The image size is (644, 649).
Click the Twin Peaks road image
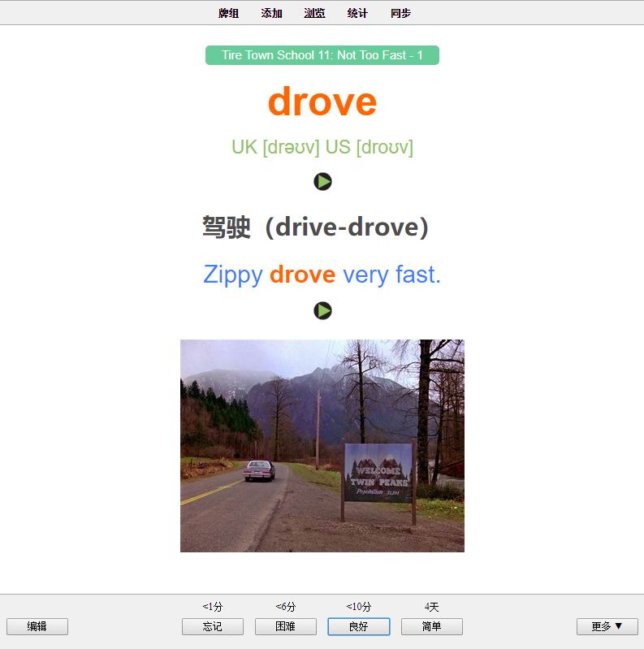322,446
